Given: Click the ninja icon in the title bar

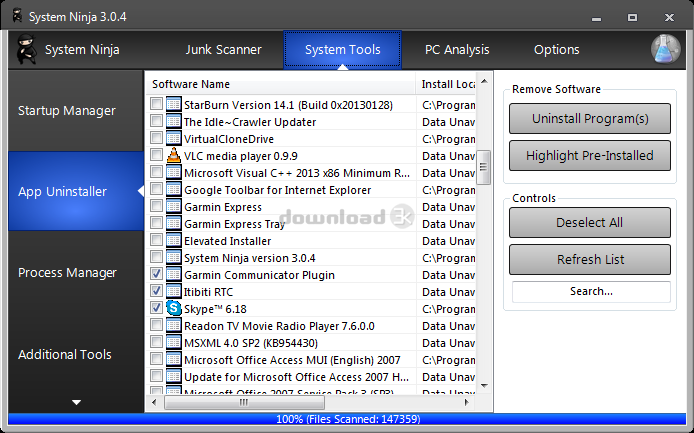Looking at the screenshot, I should point(18,16).
